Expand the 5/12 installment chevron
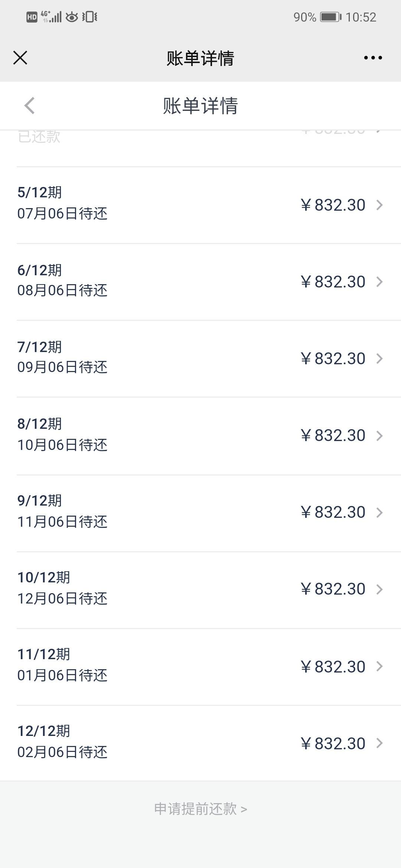Viewport: 401px width, 868px height. coord(379,205)
